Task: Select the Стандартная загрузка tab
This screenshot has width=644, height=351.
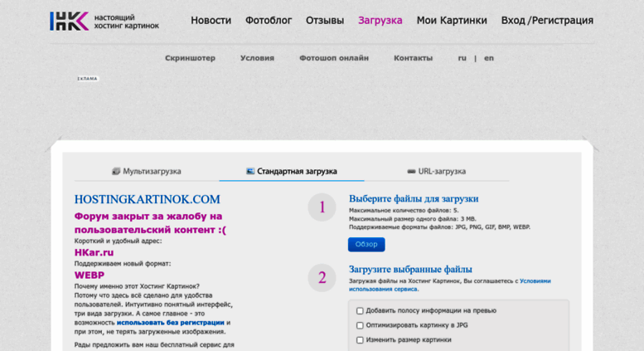Action: 292,171
